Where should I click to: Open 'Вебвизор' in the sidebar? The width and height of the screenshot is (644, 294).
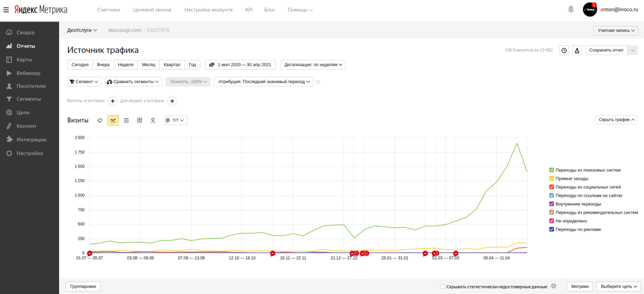(x=28, y=73)
